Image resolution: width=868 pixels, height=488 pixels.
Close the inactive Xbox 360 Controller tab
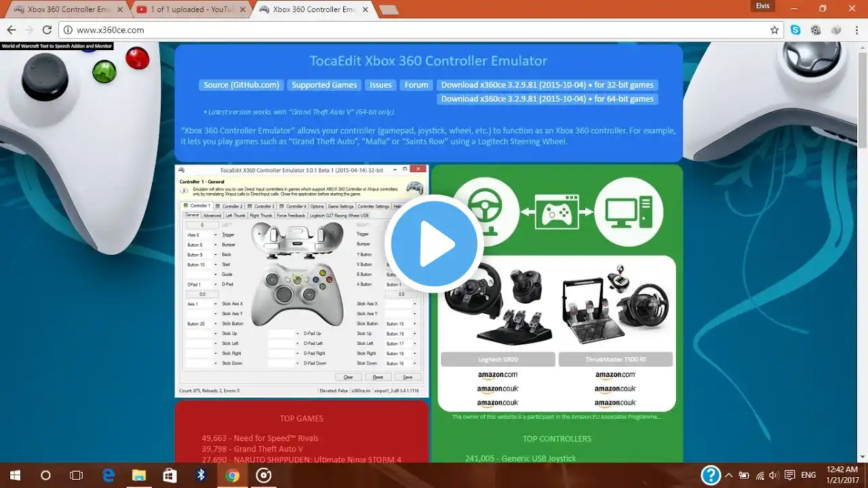pyautogui.click(x=120, y=9)
